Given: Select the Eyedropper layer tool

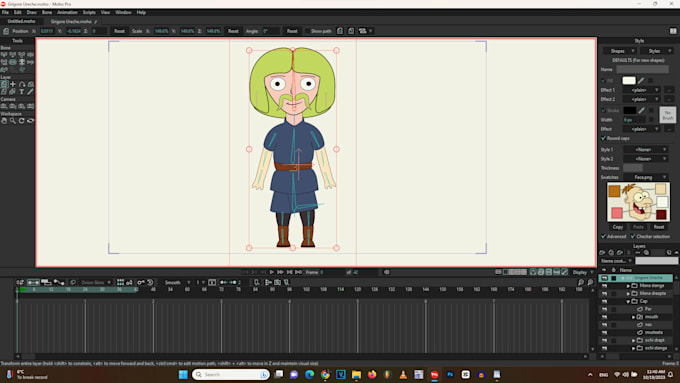Looking at the screenshot, I should 30,92.
